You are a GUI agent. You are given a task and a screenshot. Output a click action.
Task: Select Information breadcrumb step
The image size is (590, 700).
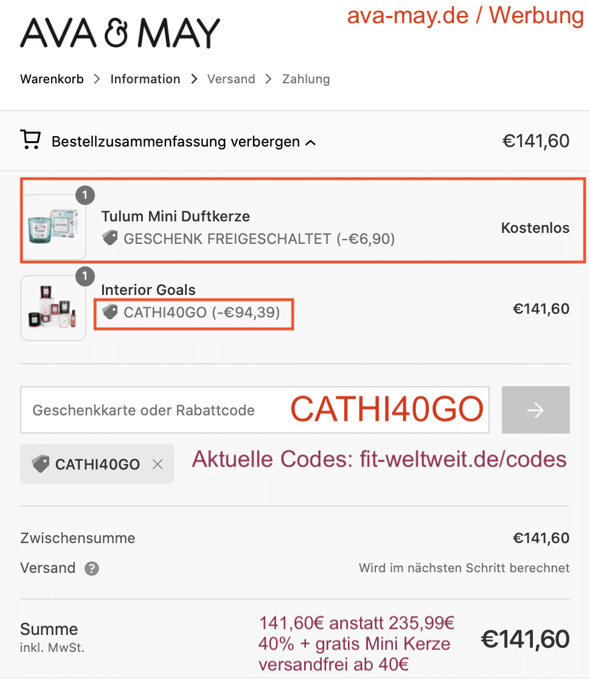[145, 79]
